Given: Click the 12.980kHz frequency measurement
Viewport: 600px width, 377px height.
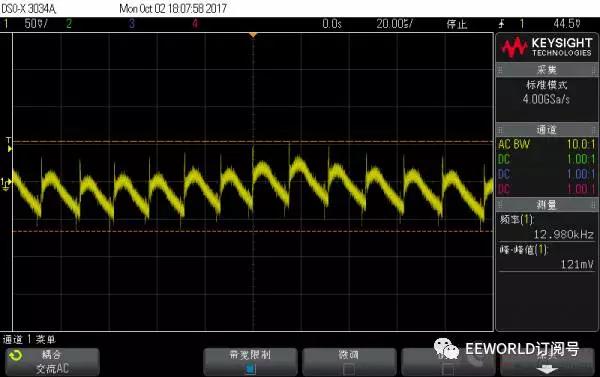Looking at the screenshot, I should (564, 234).
